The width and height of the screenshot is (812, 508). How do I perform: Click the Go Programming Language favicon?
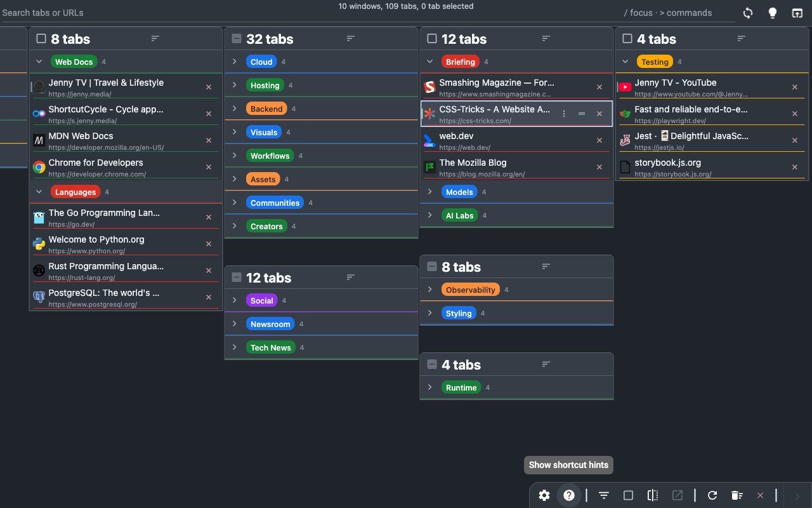coord(39,217)
